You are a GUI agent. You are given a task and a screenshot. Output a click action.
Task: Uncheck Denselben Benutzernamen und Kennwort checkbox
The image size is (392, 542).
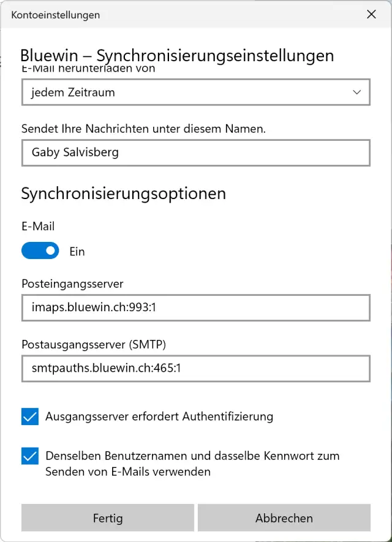click(30, 456)
